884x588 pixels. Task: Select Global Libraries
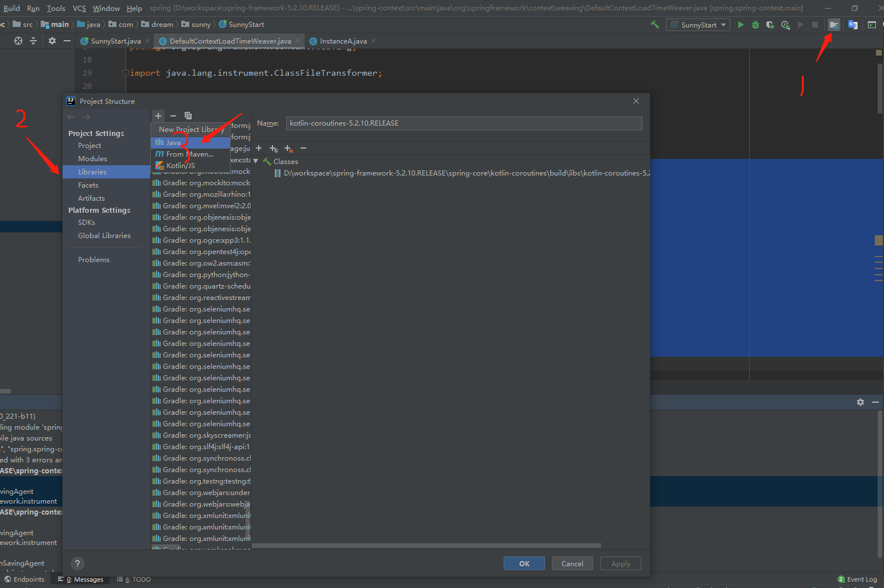[104, 235]
